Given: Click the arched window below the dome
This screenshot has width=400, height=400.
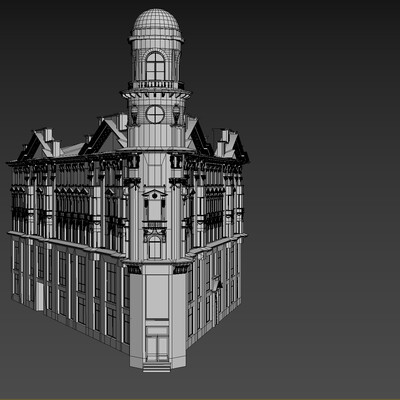Looking at the screenshot, I should click(x=155, y=66).
